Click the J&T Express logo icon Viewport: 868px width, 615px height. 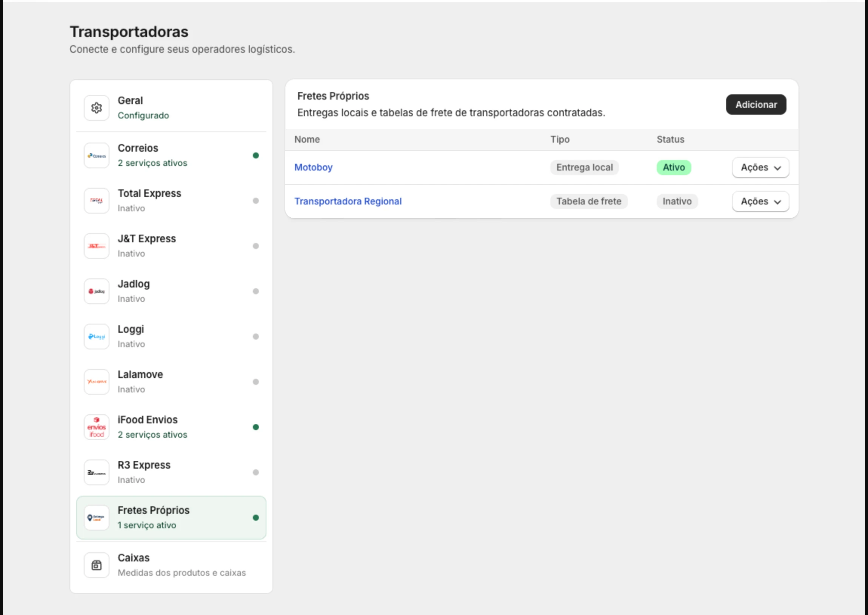[97, 246]
